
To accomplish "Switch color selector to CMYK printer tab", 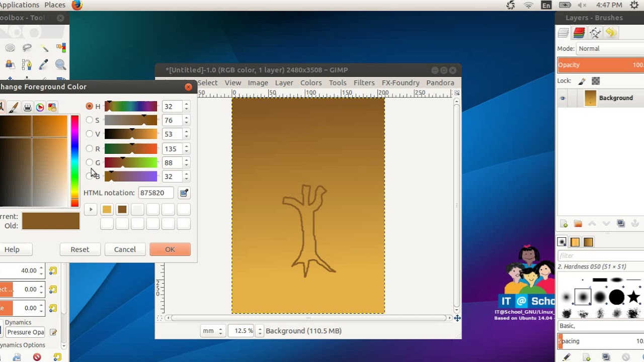I will (28, 107).
